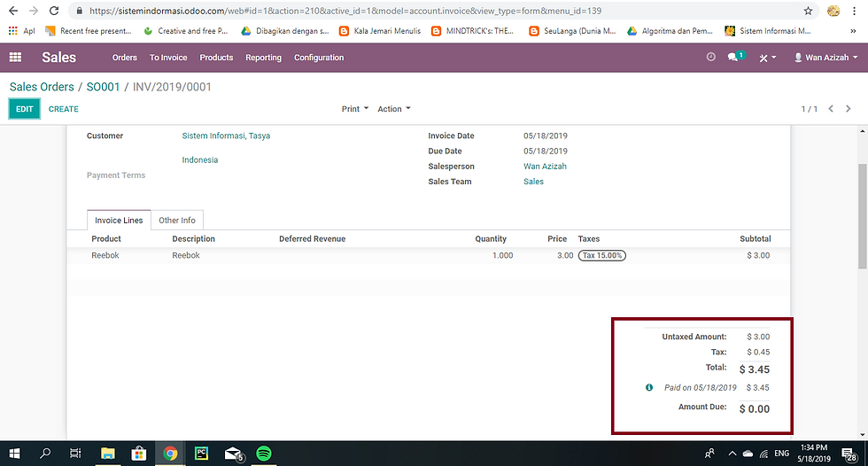Click the CREATE button

pos(63,109)
